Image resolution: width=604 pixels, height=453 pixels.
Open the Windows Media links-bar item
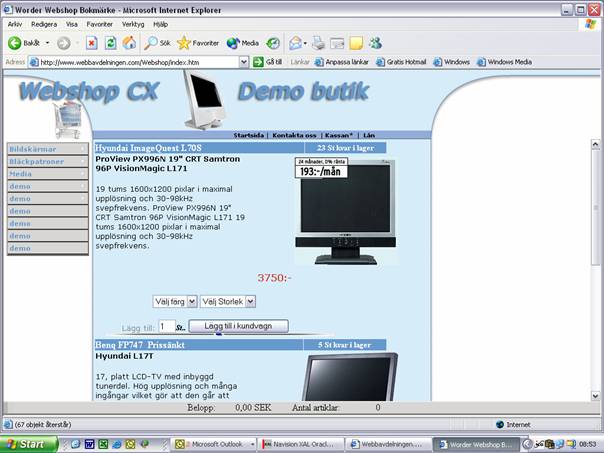click(504, 62)
